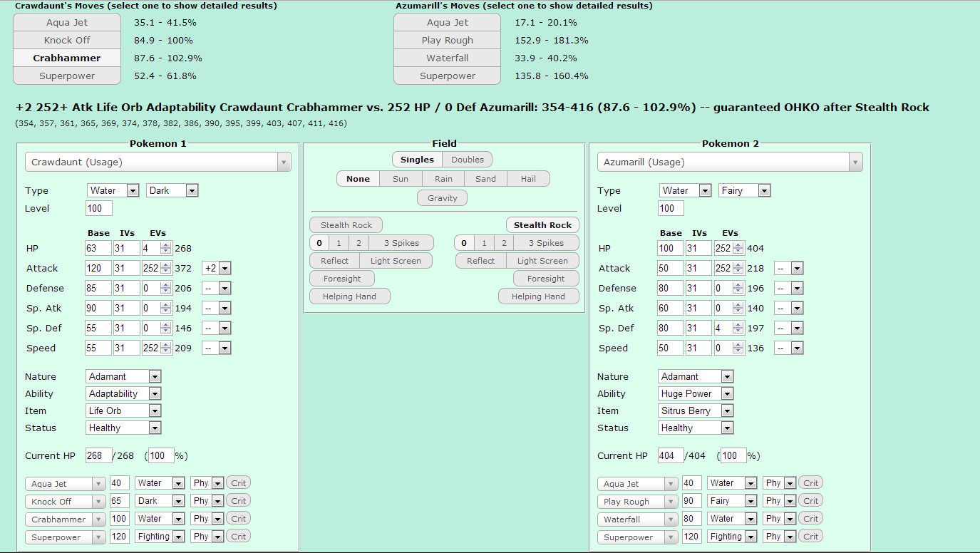
Task: Open Crawdaunt's Crabhammer move selector
Action: (x=66, y=520)
